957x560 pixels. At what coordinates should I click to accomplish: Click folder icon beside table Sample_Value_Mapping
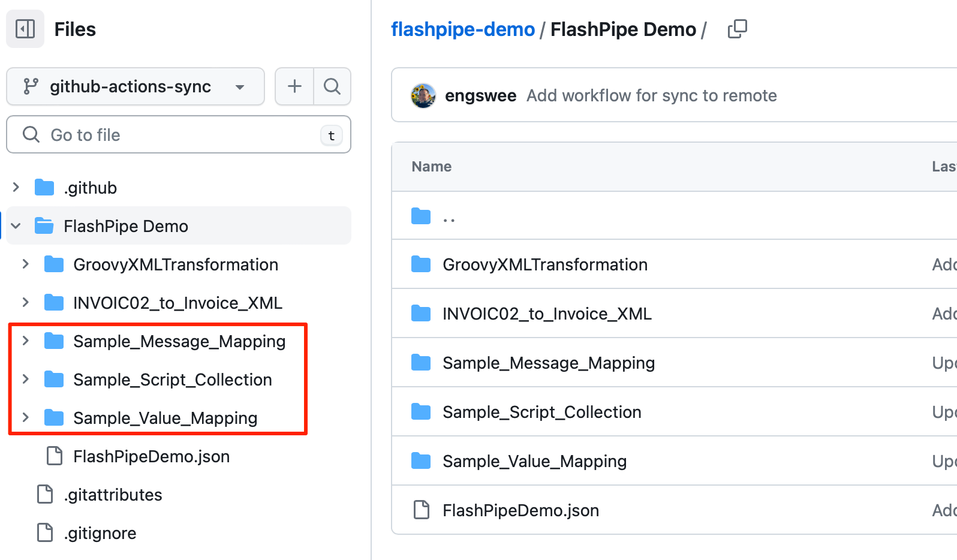click(x=421, y=460)
